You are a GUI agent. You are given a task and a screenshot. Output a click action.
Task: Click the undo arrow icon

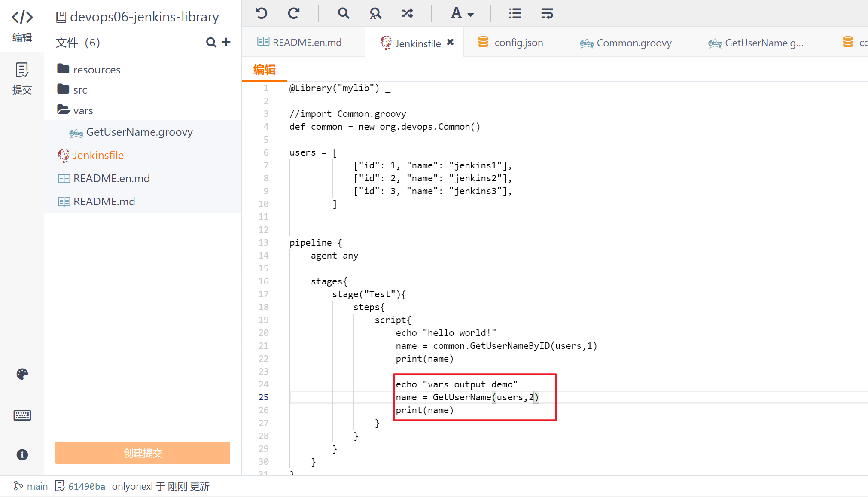point(261,13)
